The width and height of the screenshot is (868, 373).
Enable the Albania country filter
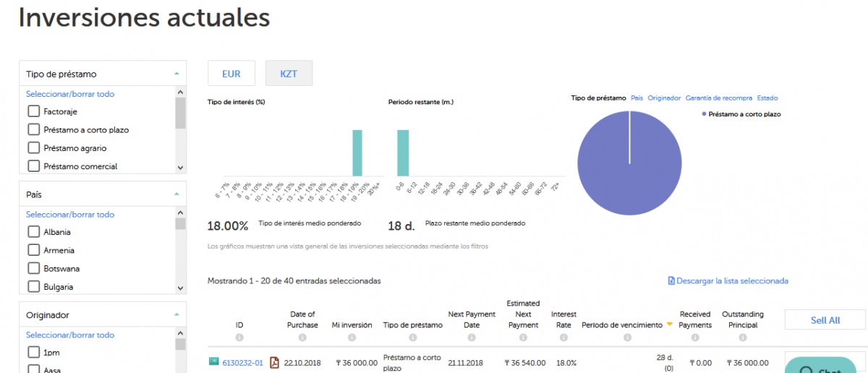pyautogui.click(x=33, y=232)
